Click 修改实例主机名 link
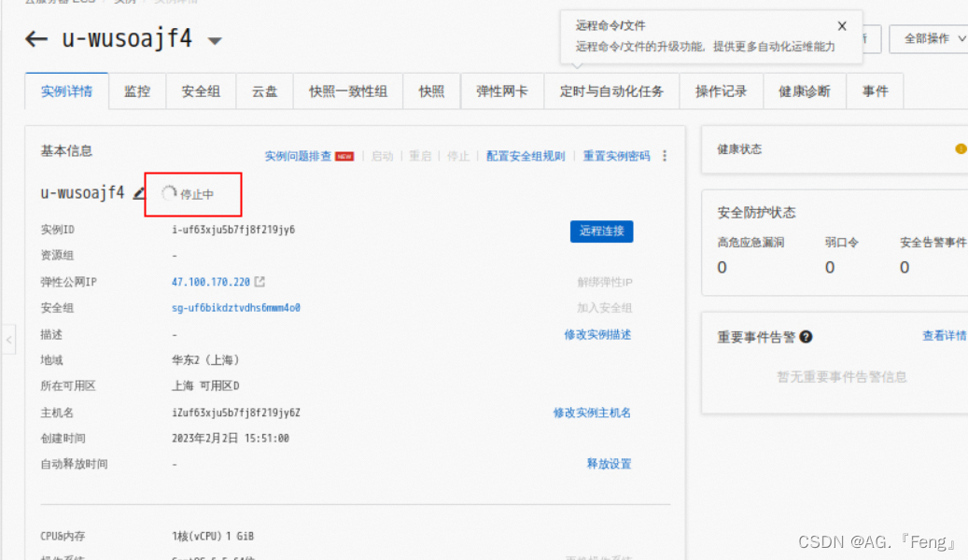 pos(592,413)
